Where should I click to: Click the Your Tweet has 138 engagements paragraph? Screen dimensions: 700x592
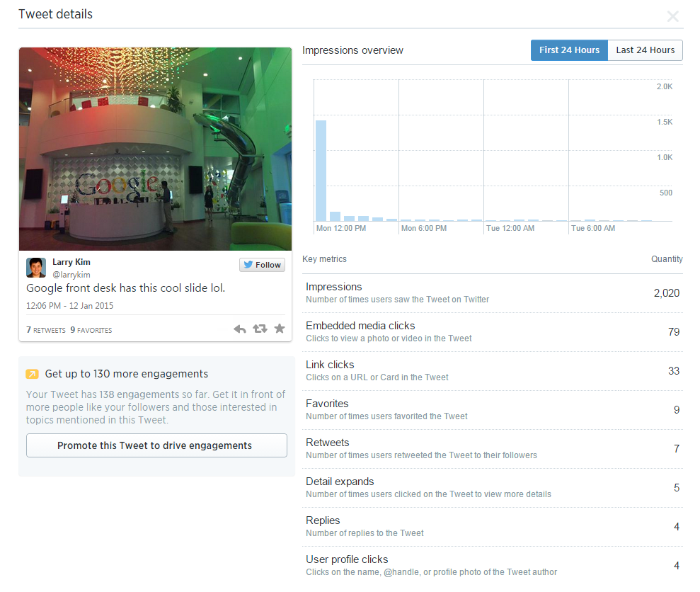point(155,407)
